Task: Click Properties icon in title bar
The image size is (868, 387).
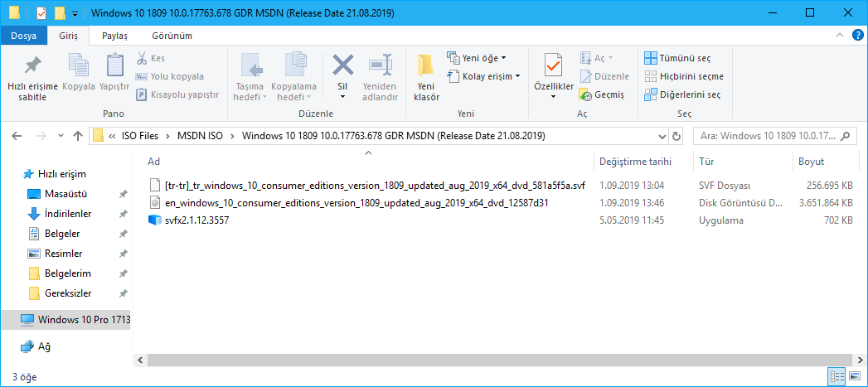Action: 41,12
